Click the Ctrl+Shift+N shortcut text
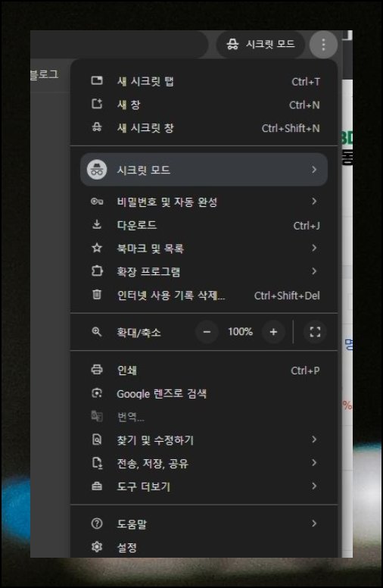Viewport: 383px width, 588px height. point(291,128)
